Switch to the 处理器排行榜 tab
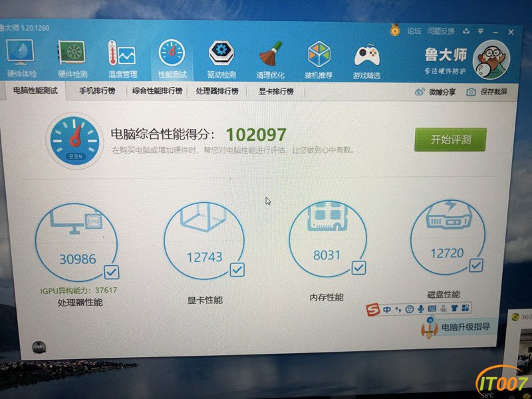 coord(217,91)
